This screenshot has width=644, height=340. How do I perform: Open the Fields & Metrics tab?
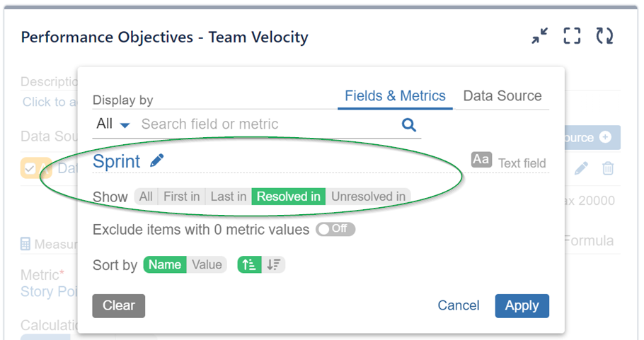(395, 96)
